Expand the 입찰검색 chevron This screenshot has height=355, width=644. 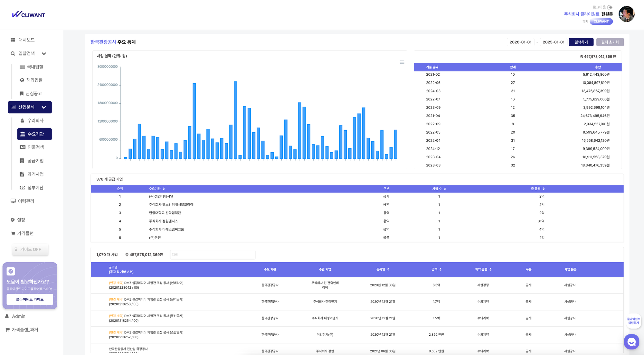44,54
